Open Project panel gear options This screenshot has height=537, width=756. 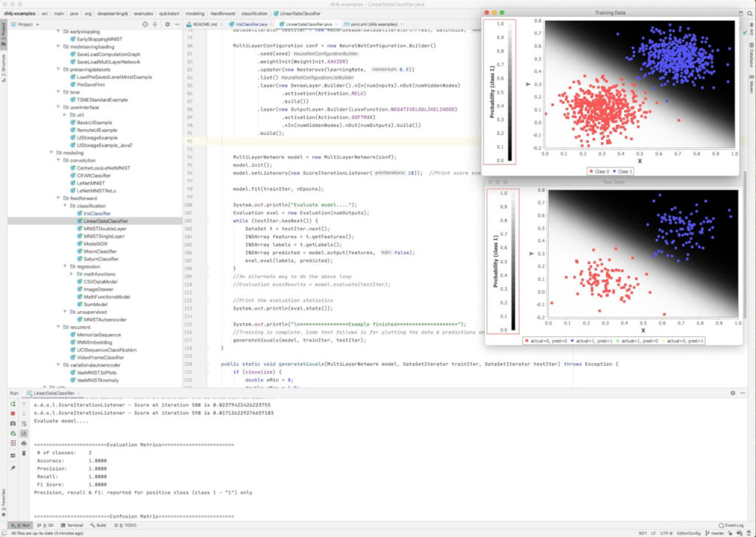tap(168, 24)
